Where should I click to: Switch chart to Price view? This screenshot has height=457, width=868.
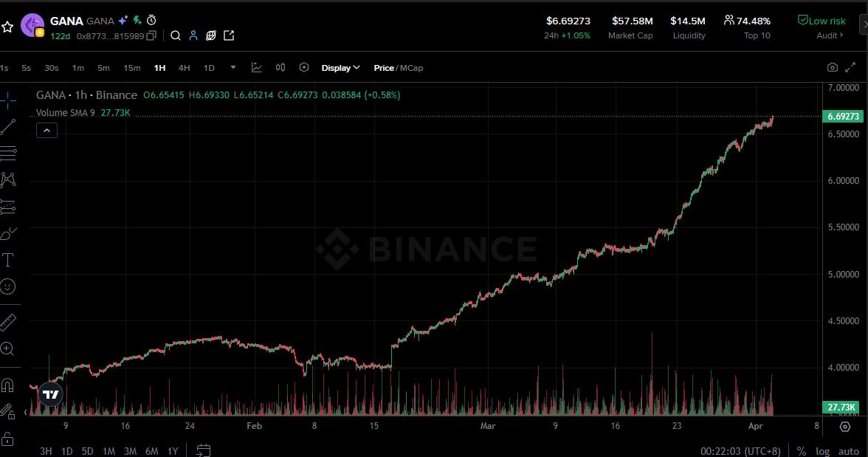point(384,68)
